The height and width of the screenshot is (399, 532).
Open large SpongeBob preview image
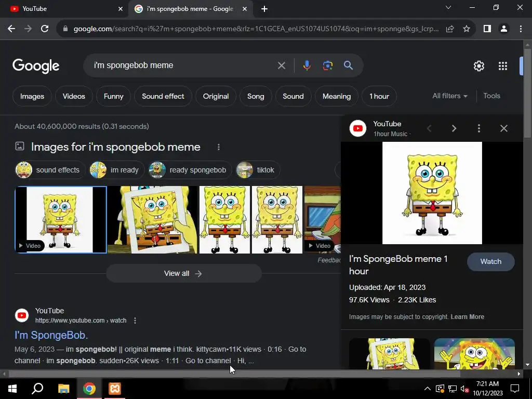(x=432, y=193)
